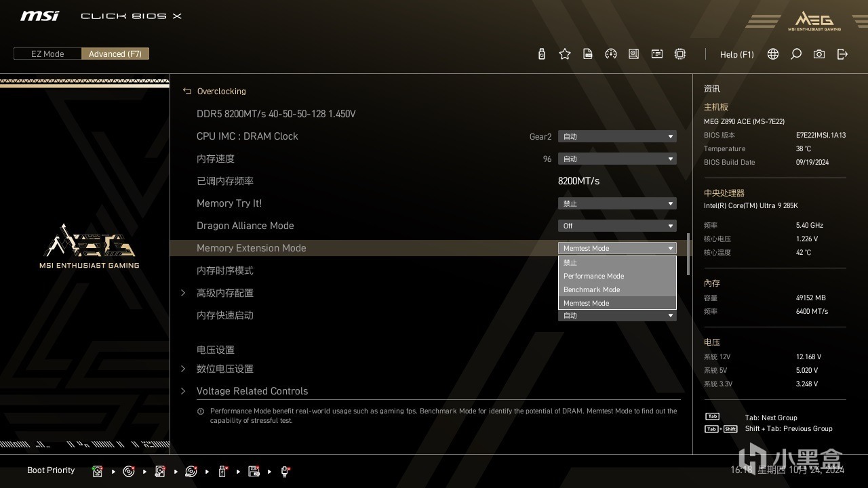Open the 内存速度 dropdown

617,159
